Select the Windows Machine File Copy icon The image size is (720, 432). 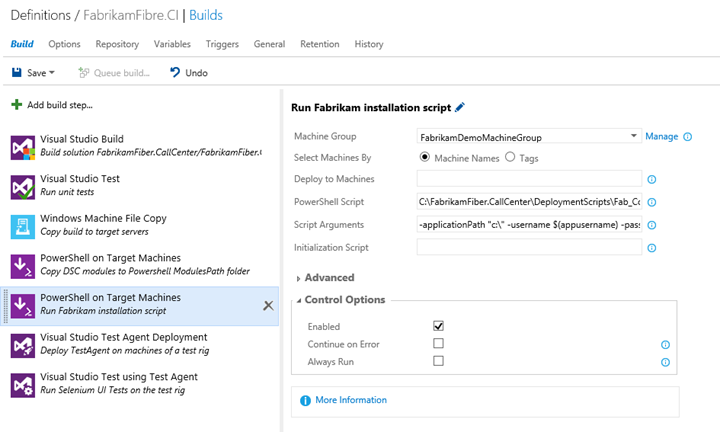[x=23, y=226]
